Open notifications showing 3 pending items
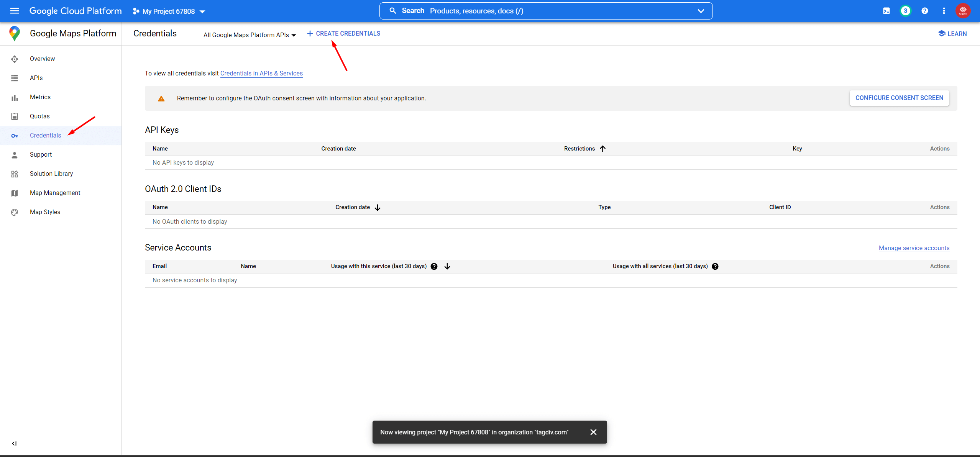This screenshot has height=457, width=980. pyautogui.click(x=905, y=10)
